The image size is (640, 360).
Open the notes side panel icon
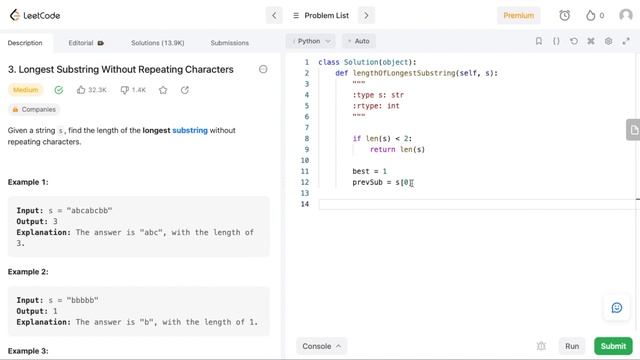point(633,130)
